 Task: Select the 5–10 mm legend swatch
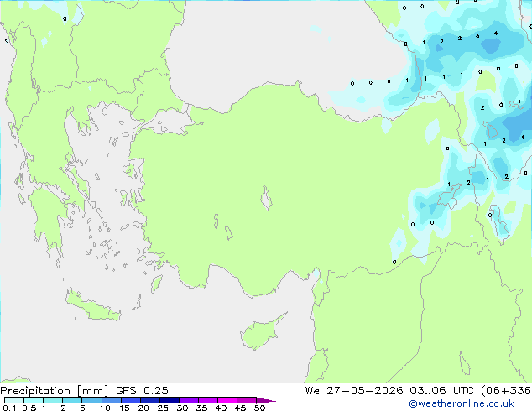click(x=91, y=400)
